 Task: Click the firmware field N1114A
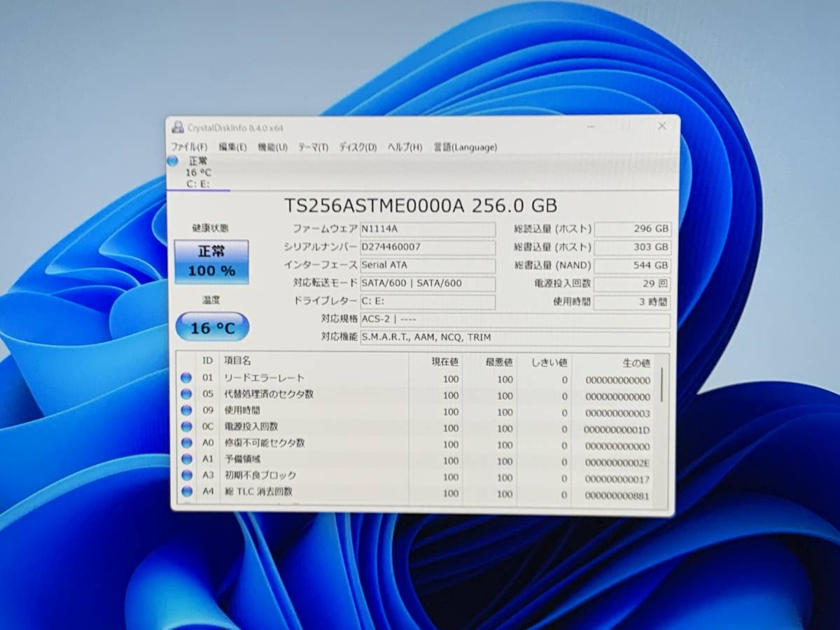(428, 229)
